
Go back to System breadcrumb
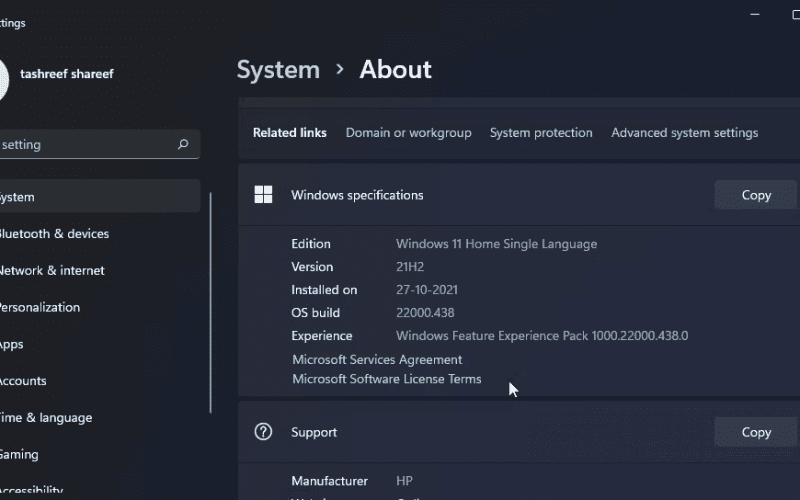278,69
